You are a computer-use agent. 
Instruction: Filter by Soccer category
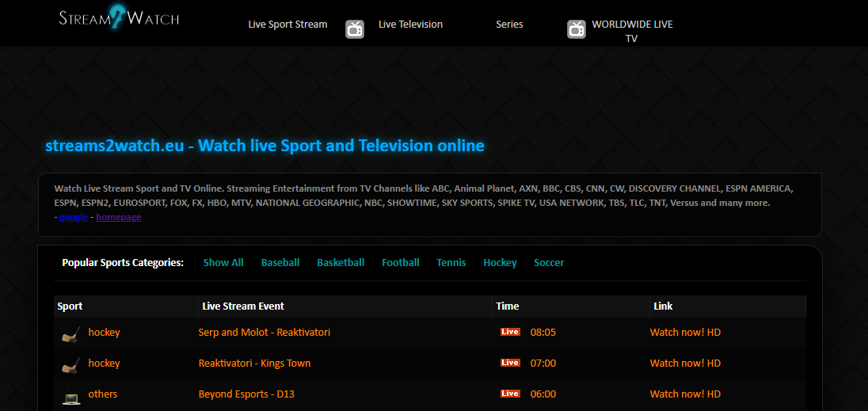click(549, 263)
